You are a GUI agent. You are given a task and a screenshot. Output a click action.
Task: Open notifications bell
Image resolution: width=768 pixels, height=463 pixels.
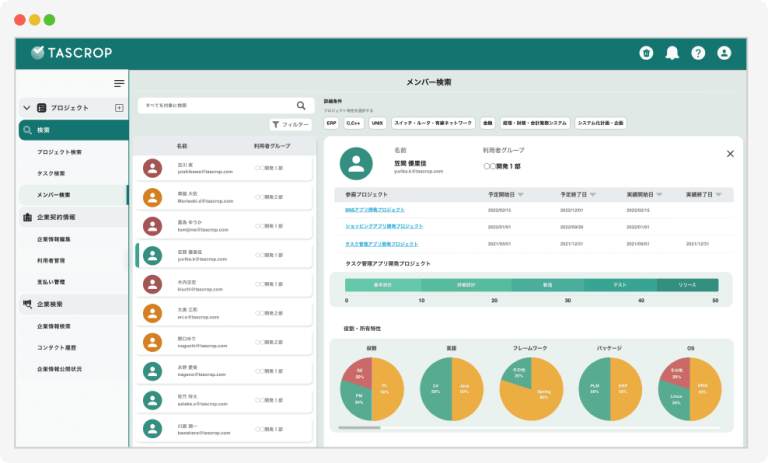672,53
